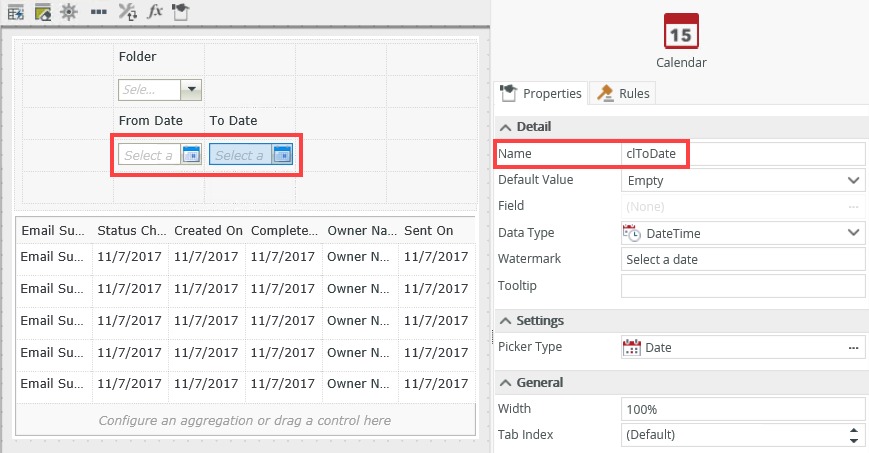Viewport: 869px width, 453px height.
Task: Click the wrench with refresh arrows icon
Action: [x=127, y=12]
